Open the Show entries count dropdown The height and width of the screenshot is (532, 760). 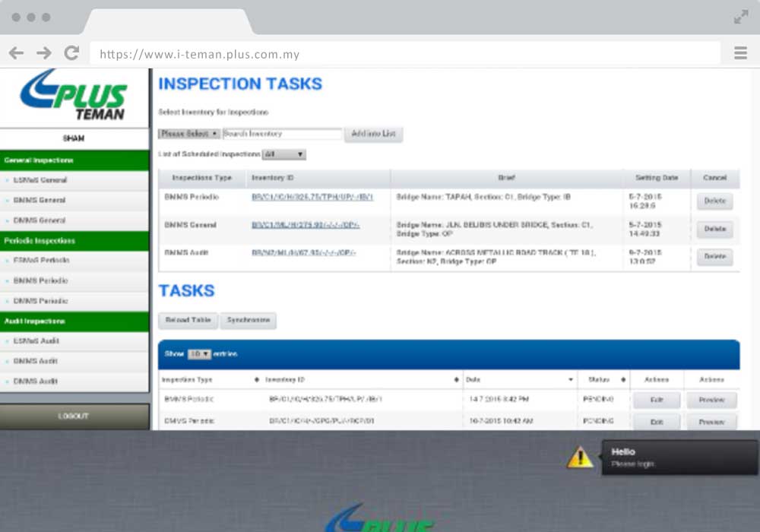pyautogui.click(x=199, y=354)
